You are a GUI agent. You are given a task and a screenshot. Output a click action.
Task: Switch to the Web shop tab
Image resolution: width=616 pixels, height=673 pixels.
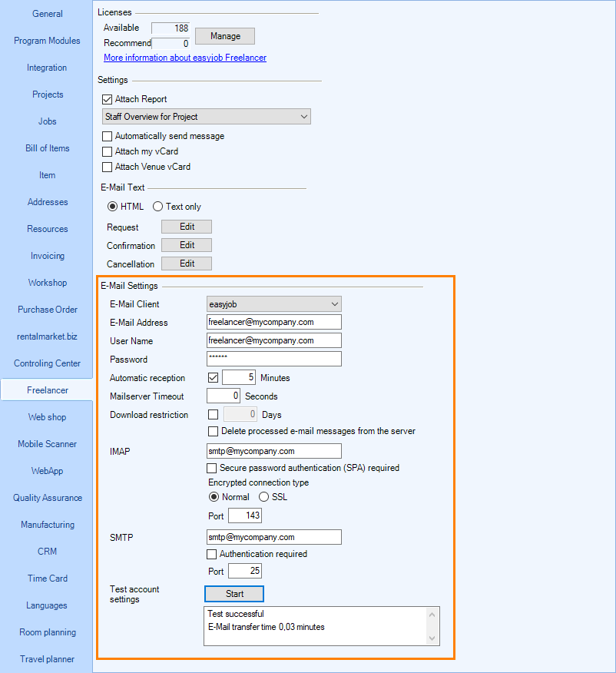pyautogui.click(x=47, y=417)
